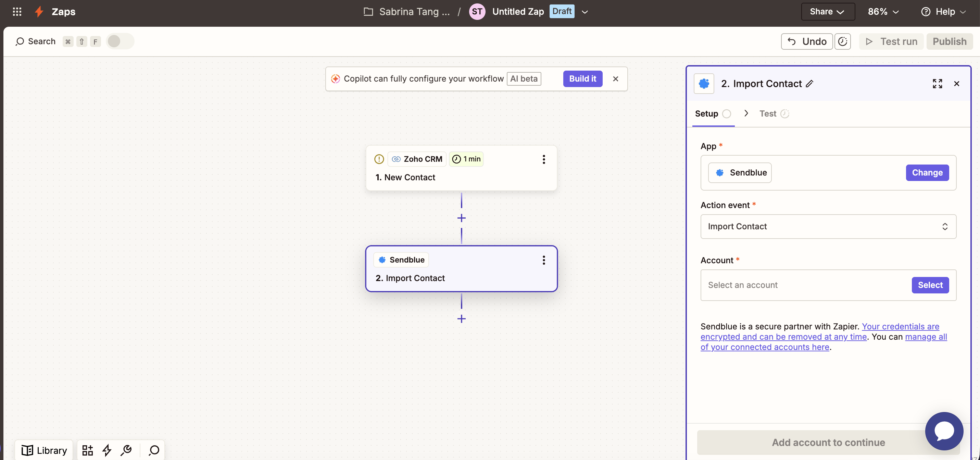Open the manage connected accounts link

pos(824,342)
